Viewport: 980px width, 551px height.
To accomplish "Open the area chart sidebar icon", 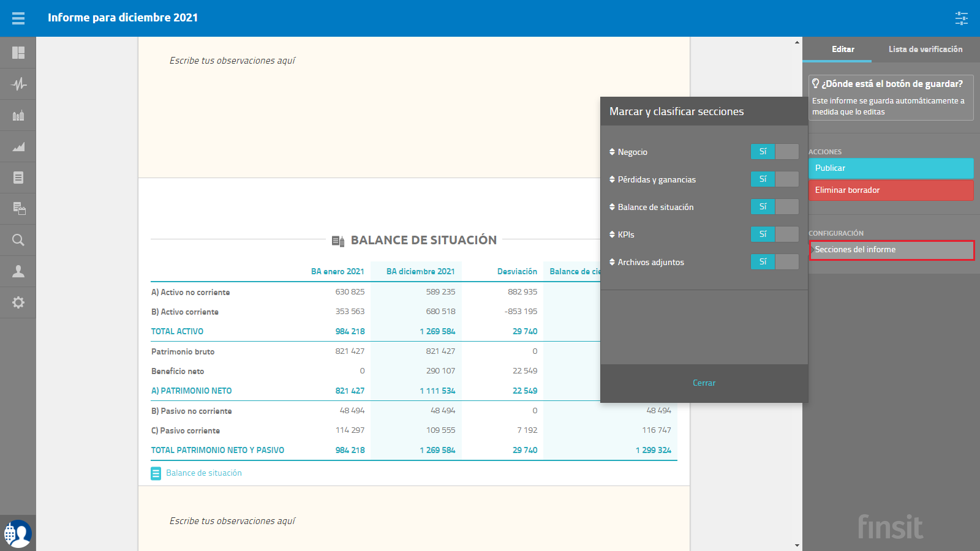I will pyautogui.click(x=18, y=146).
